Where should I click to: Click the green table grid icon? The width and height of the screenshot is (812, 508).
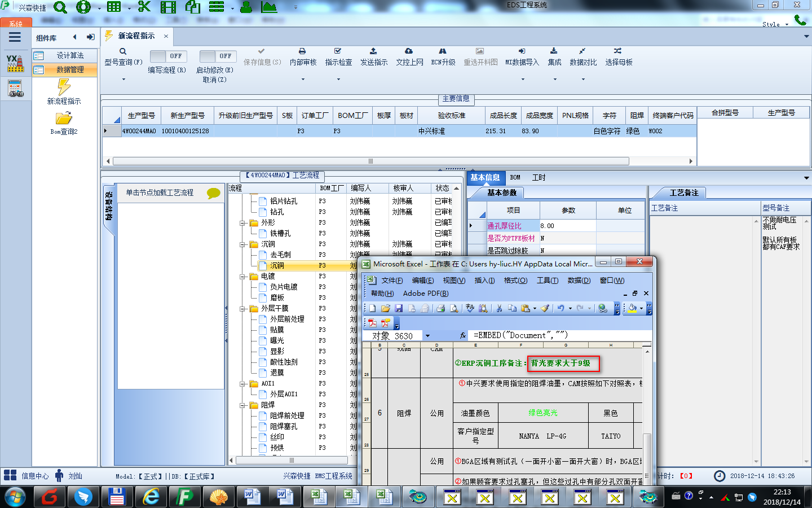tap(114, 7)
